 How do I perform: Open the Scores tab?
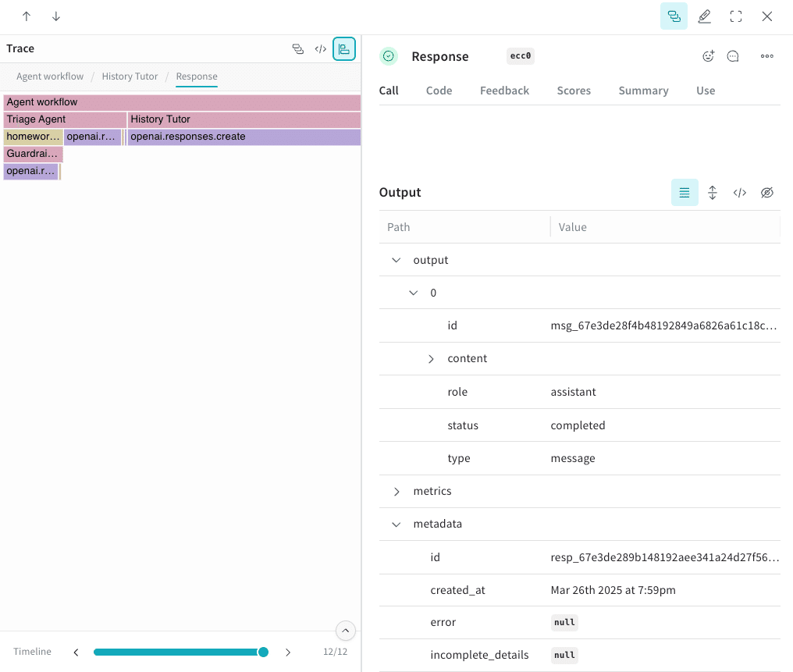click(x=574, y=91)
